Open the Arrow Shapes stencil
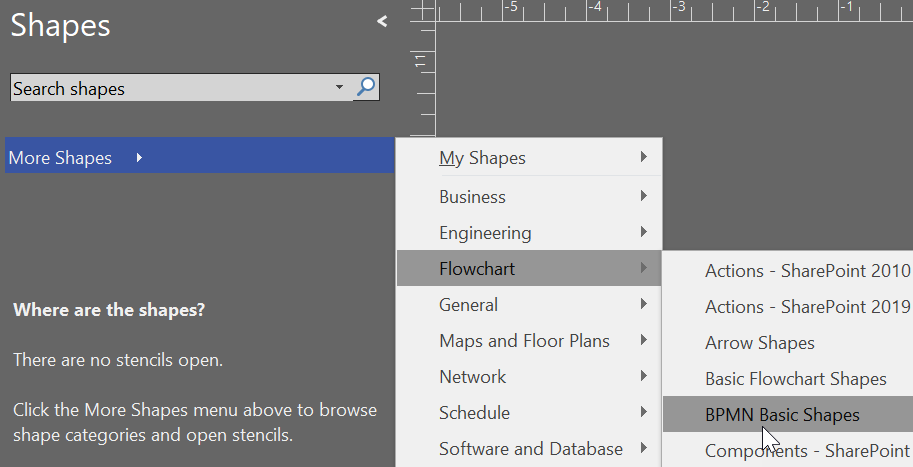Viewport: 913px width, 467px height. coord(760,343)
